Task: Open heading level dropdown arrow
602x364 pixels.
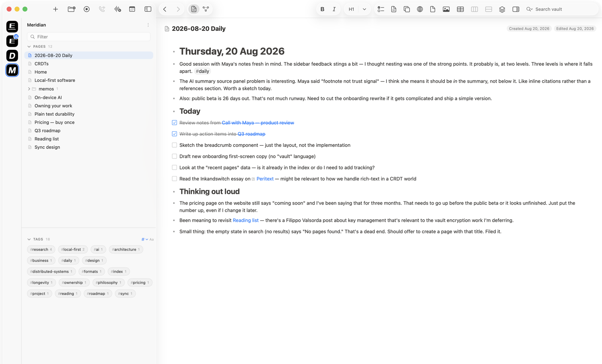Action: pyautogui.click(x=364, y=9)
